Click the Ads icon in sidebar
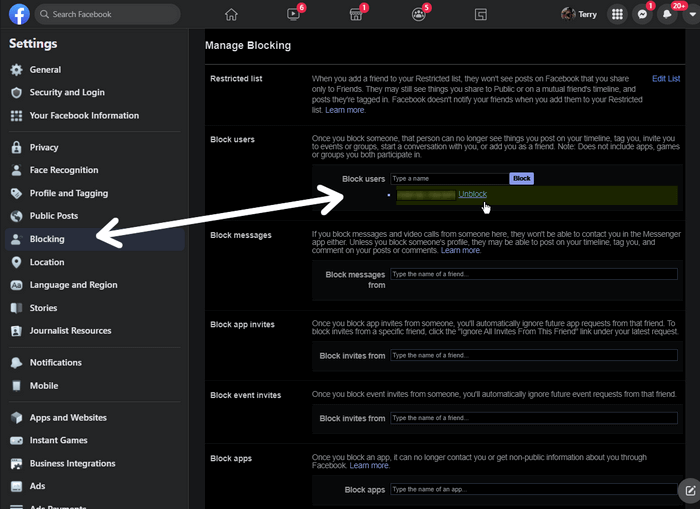This screenshot has height=509, width=700. (x=17, y=486)
